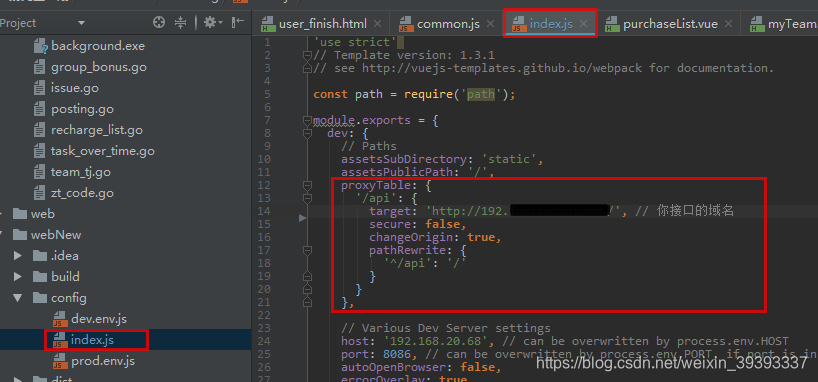The image size is (818, 382).
Task: Collapse the webNew folder arrow
Action: [2, 235]
